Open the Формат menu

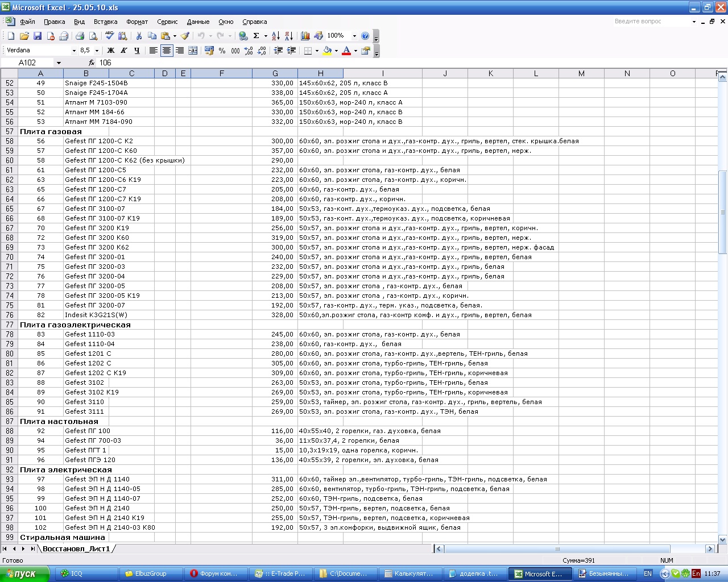(137, 22)
